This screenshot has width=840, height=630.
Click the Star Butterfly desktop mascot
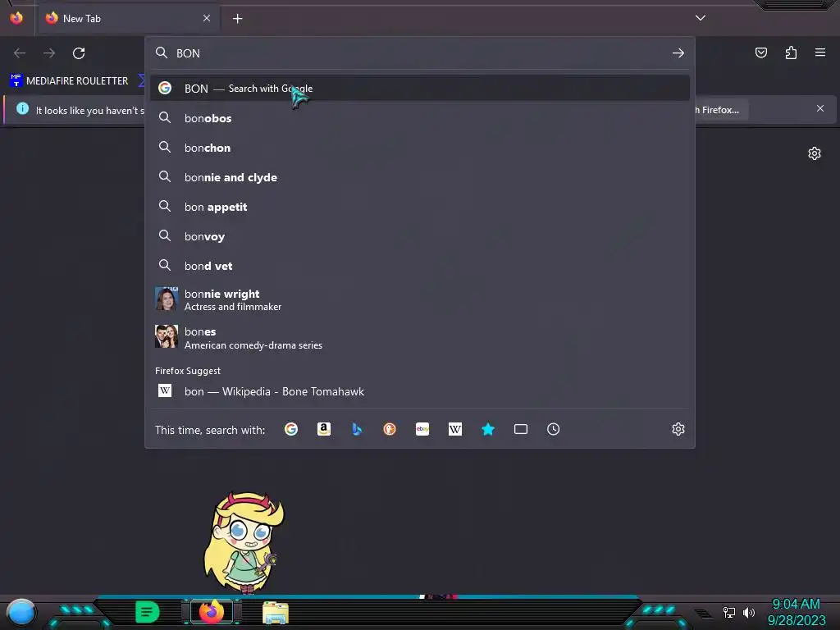pyautogui.click(x=244, y=542)
